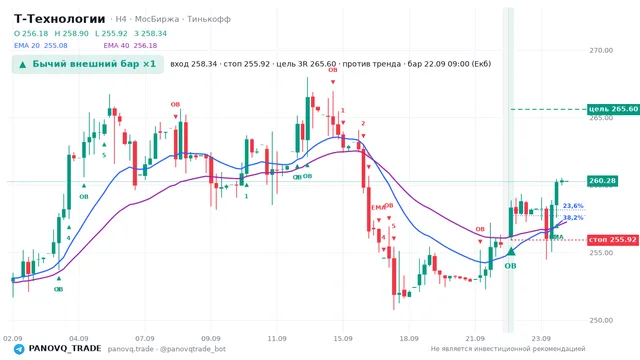Click the triangle icon inside the Бычий внешний бар badge
The height and width of the screenshot is (360, 640).
(x=23, y=64)
